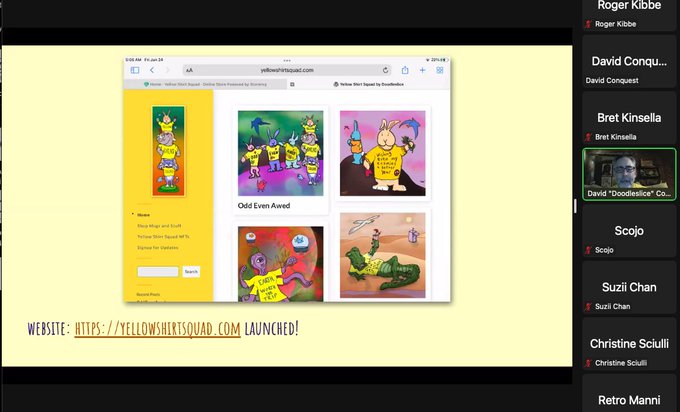Click Bret Kinsella's muted microphone icon
The width and height of the screenshot is (680, 412).
coord(588,137)
